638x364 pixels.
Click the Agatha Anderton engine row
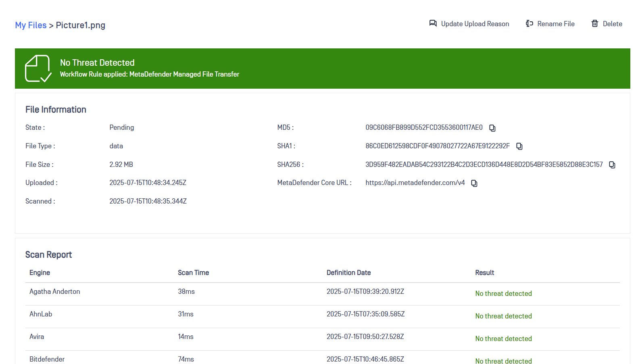[323, 294]
